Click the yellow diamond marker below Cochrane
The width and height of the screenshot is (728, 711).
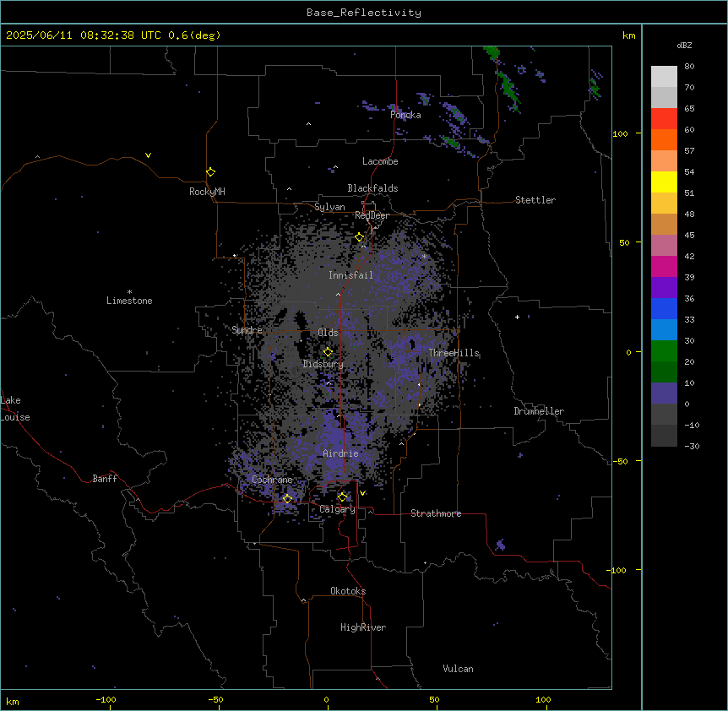tap(287, 498)
